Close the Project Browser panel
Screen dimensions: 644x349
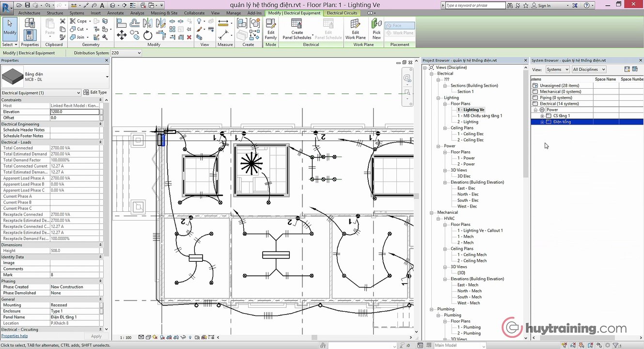[x=525, y=61]
